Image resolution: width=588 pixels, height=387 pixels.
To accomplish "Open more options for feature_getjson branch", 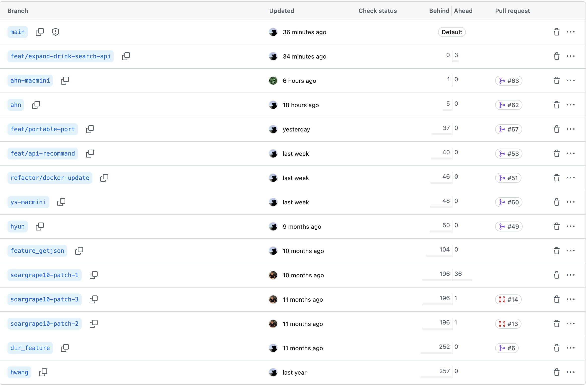I will point(570,251).
